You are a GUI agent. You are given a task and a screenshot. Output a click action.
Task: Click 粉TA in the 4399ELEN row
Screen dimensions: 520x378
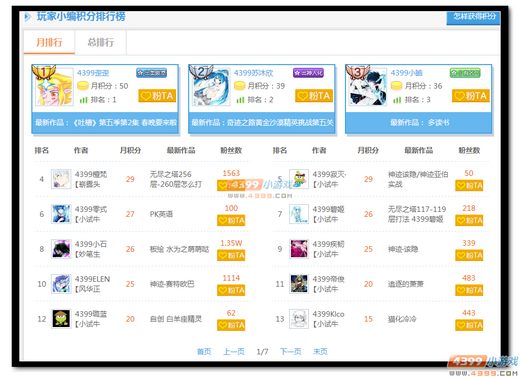coord(231,290)
